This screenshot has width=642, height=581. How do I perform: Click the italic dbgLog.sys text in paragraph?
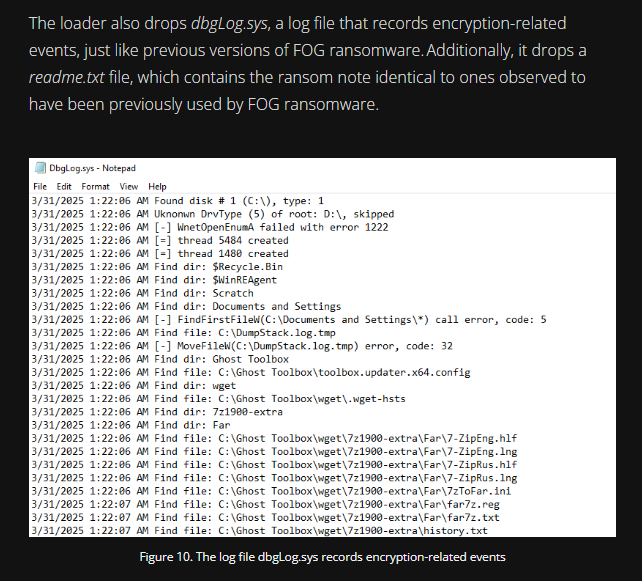click(x=228, y=22)
